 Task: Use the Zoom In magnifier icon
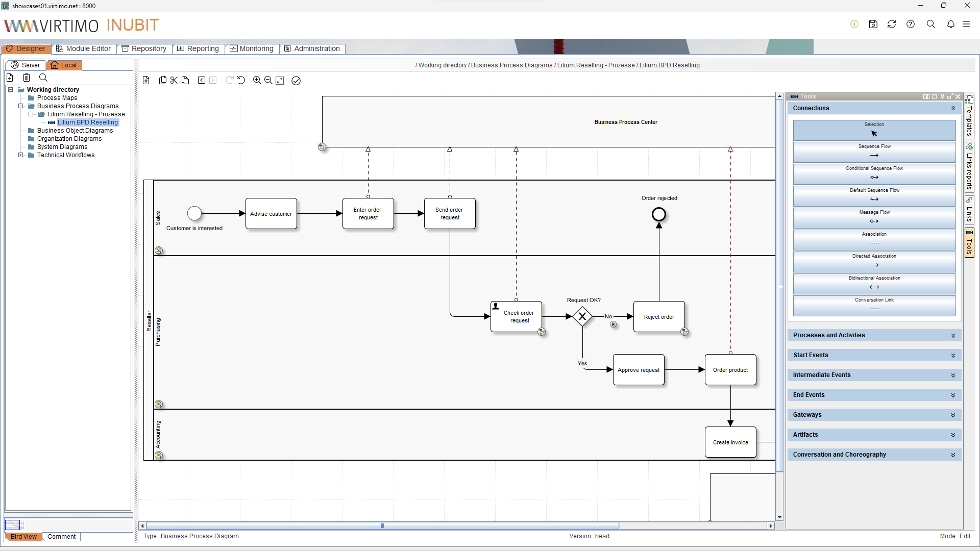(257, 80)
